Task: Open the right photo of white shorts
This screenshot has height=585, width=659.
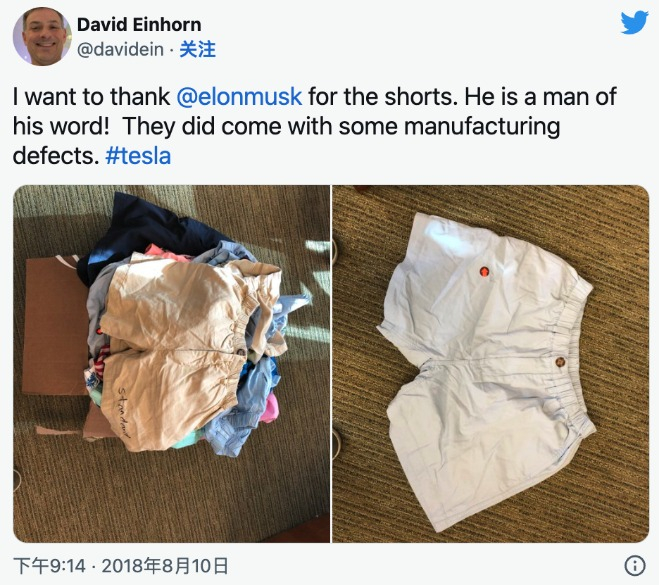Action: (491, 364)
